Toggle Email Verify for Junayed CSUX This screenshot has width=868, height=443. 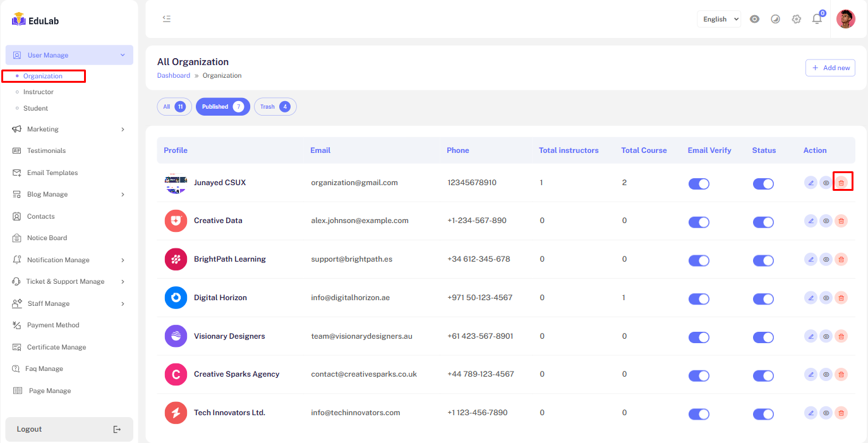tap(699, 184)
